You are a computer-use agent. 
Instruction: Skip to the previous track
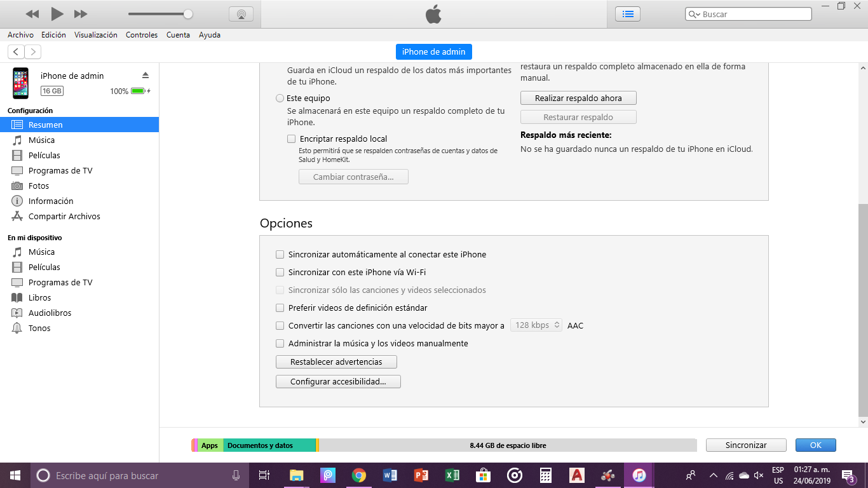[x=32, y=14]
